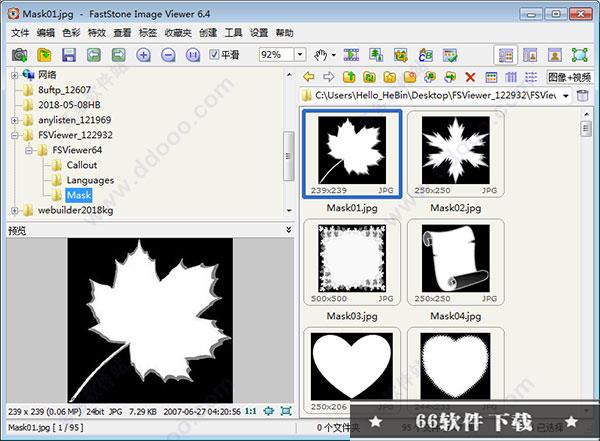
Task: Click the recycle bin icon beside path
Action: 582,95
